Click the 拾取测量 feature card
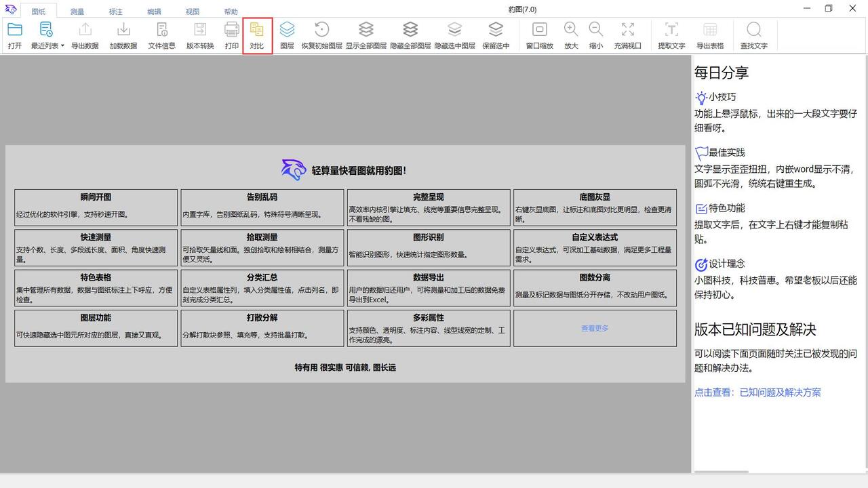Image resolution: width=868 pixels, height=488 pixels. coord(262,247)
